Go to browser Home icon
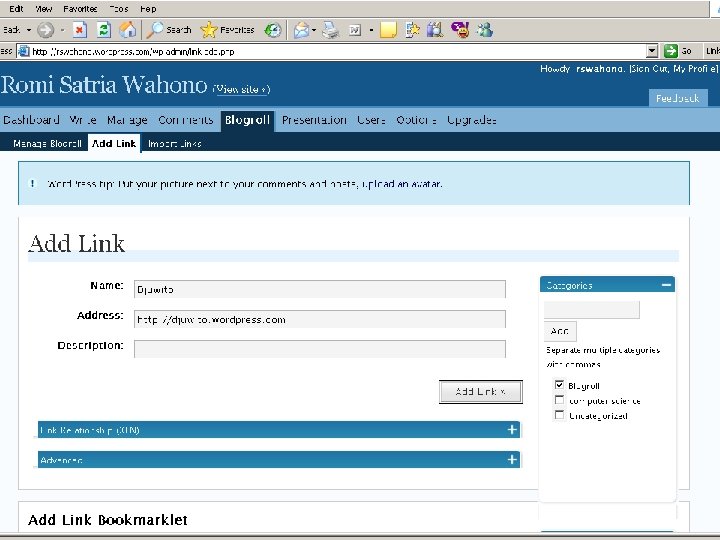 (128, 30)
